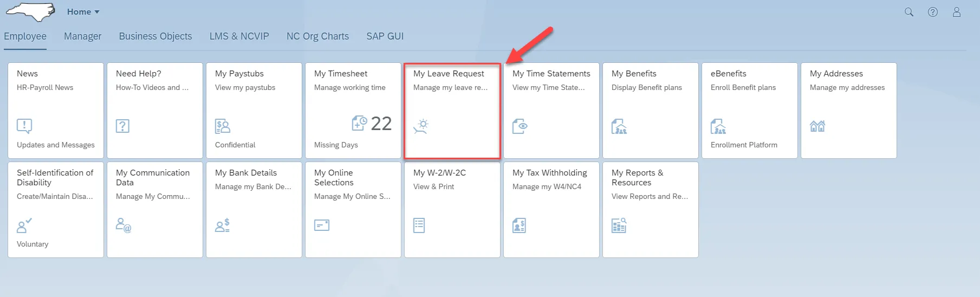
Task: Click the bank details person-dollar icon
Action: pos(223,225)
